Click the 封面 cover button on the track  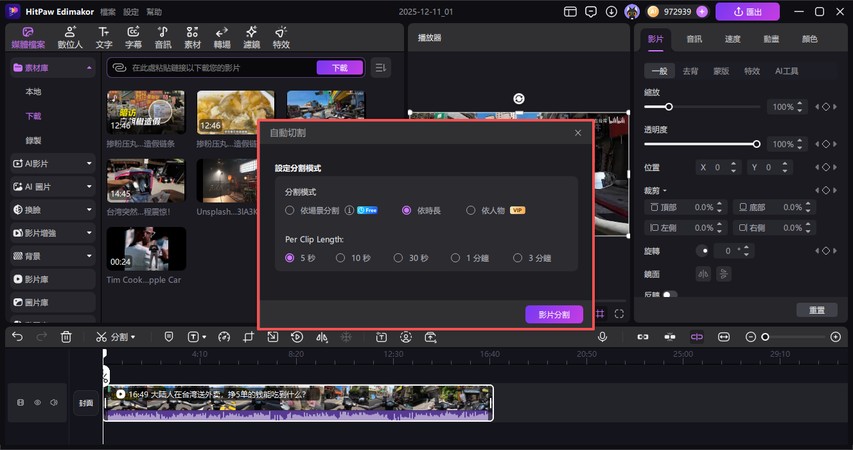pos(86,403)
